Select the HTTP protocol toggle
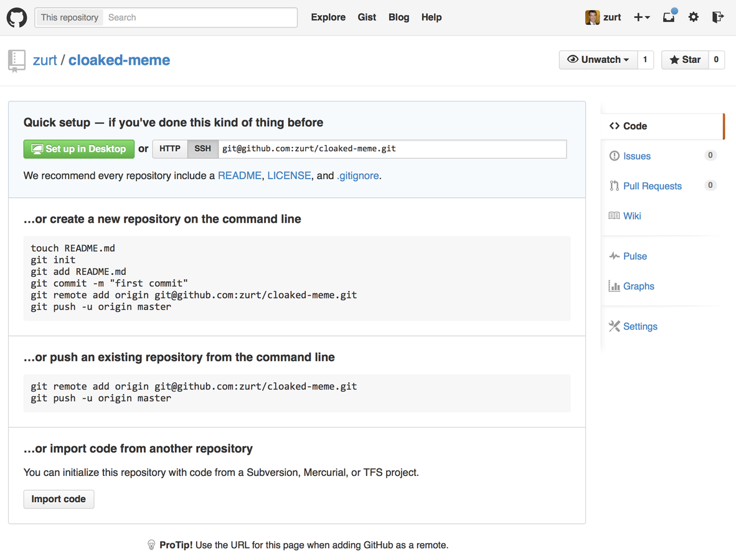Screen dimensions: 736x560 coord(170,149)
